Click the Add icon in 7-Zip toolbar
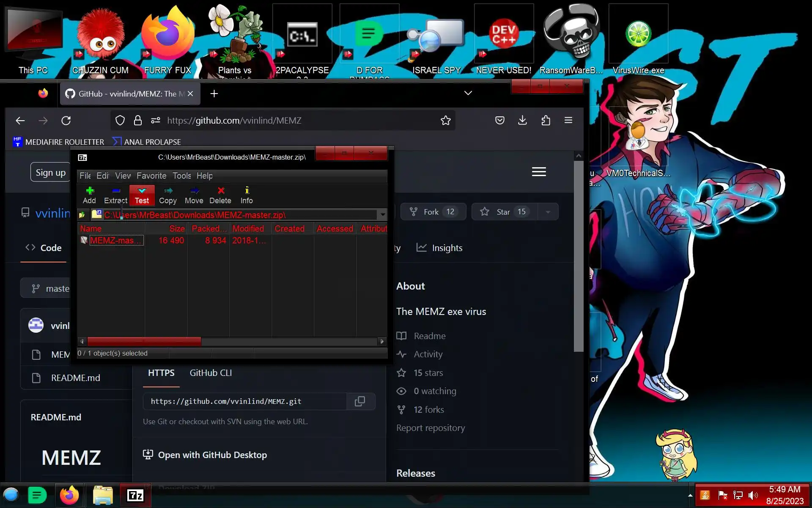 pyautogui.click(x=89, y=195)
